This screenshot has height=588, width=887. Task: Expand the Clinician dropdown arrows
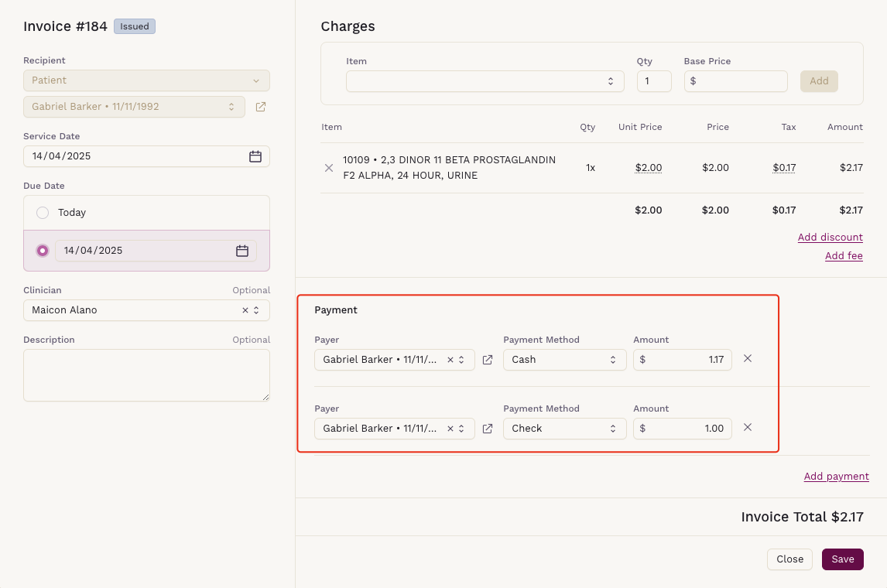tap(256, 310)
